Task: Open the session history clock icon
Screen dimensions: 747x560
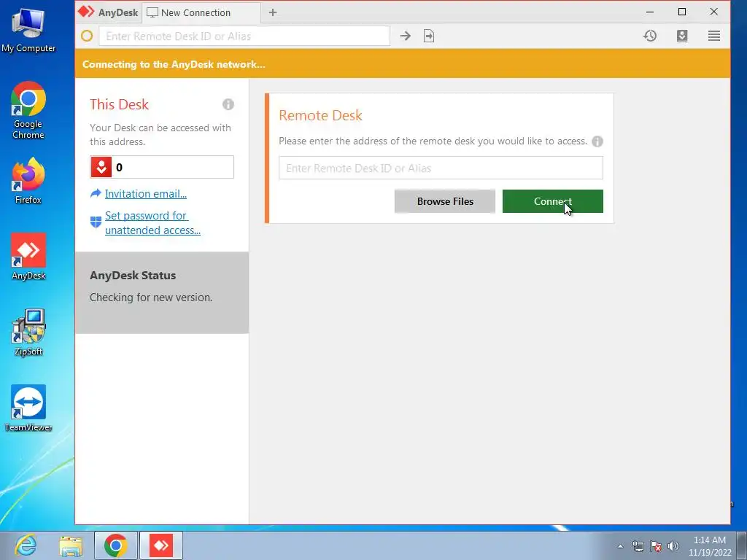Action: (x=650, y=36)
